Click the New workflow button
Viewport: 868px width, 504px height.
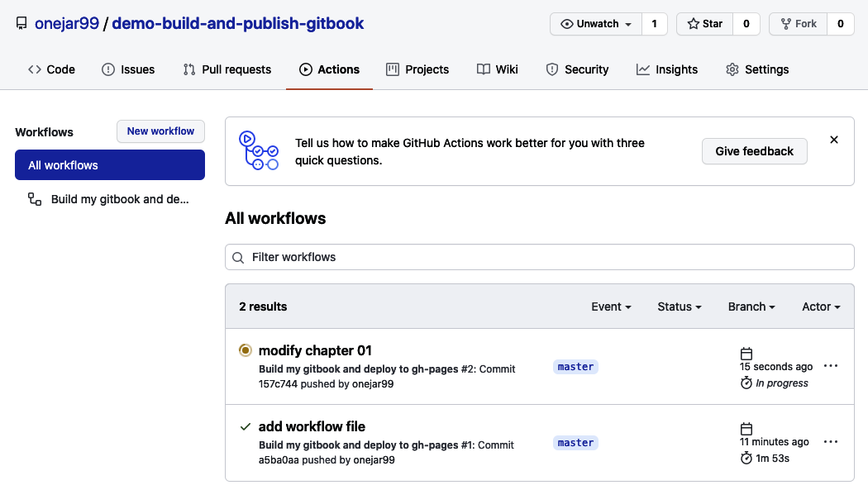click(160, 131)
